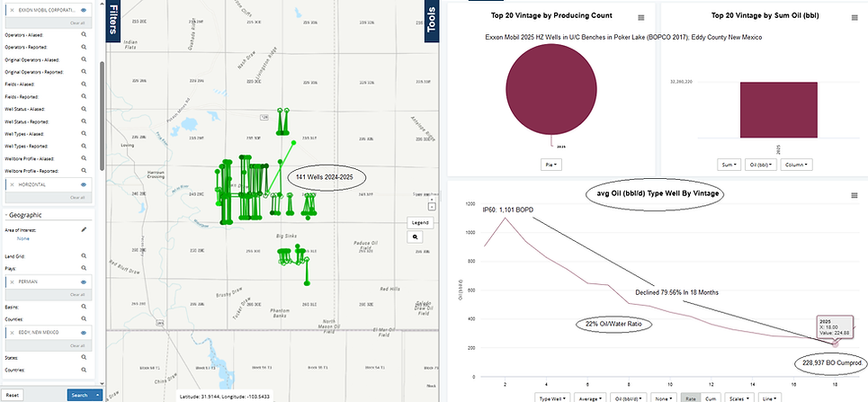Edit Area of Interest with pencil icon
Screen dimensions: 868x402
point(85,229)
